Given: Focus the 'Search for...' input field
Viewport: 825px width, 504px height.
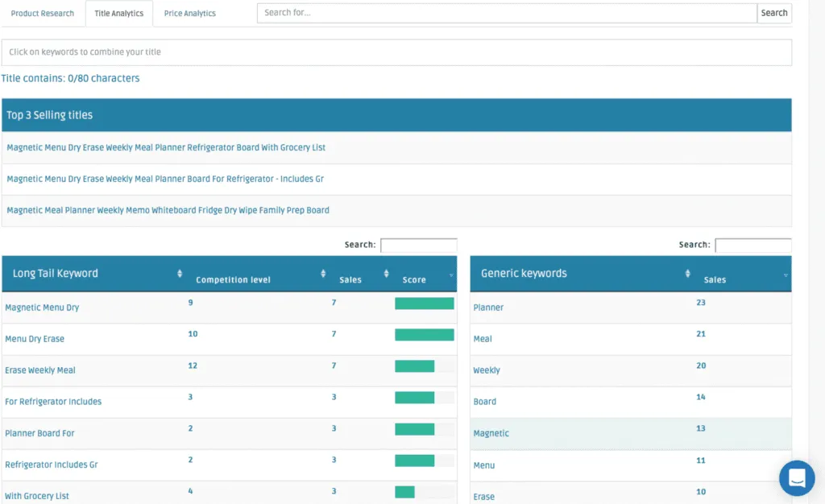Looking at the screenshot, I should [x=507, y=13].
